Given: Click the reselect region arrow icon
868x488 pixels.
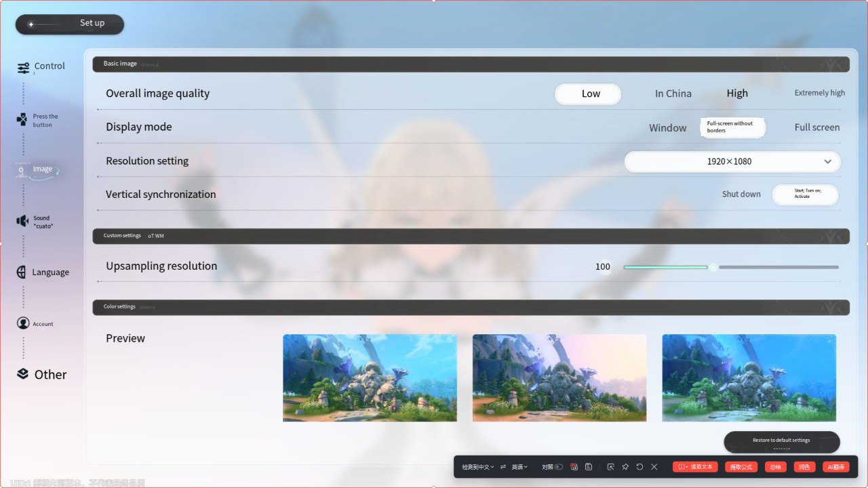Looking at the screenshot, I should 611,467.
